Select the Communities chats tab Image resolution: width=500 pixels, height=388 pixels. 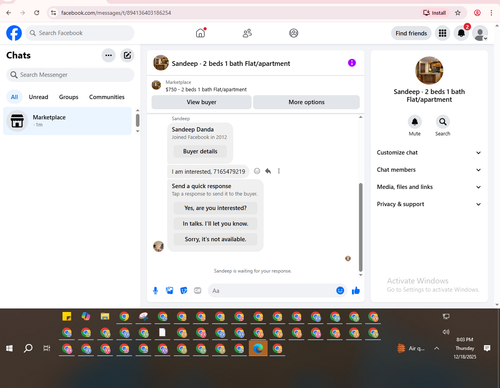[107, 97]
